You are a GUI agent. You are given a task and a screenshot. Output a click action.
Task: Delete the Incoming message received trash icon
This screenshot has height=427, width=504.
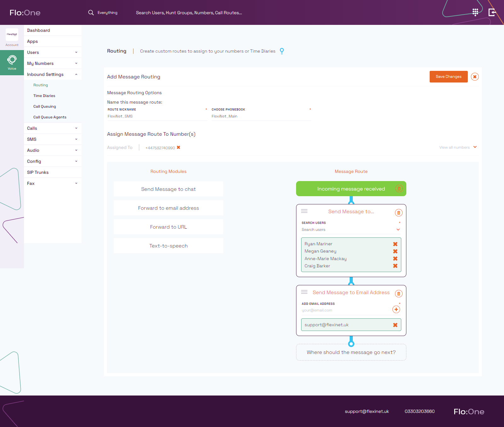pyautogui.click(x=399, y=189)
